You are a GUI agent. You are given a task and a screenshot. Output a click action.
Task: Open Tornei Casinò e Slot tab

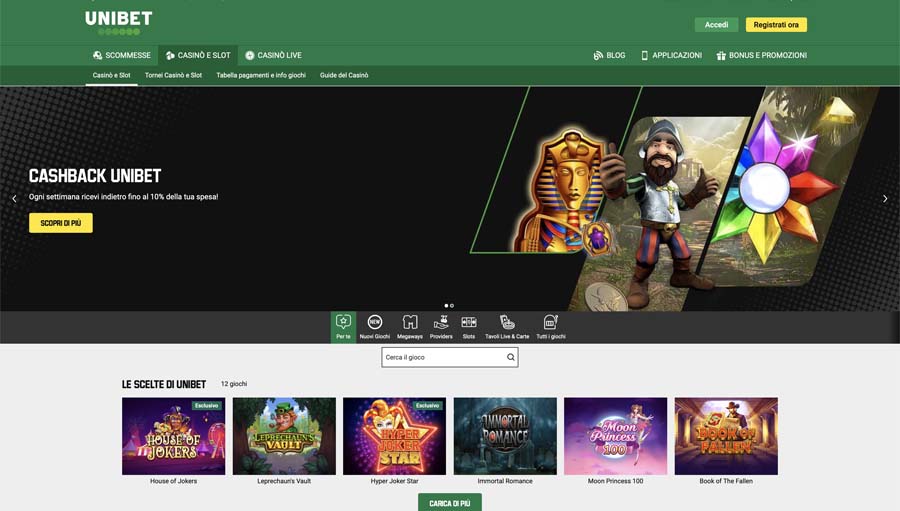[173, 75]
